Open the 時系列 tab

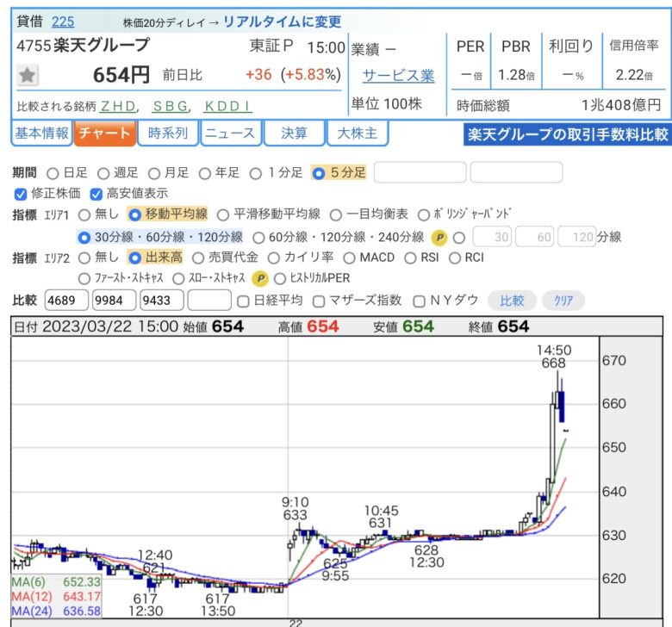pos(168,133)
